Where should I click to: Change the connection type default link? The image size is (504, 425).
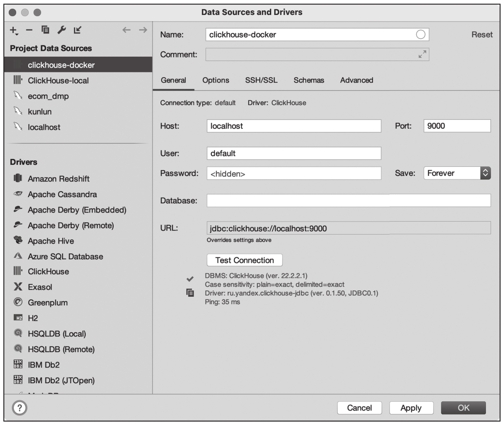(225, 103)
